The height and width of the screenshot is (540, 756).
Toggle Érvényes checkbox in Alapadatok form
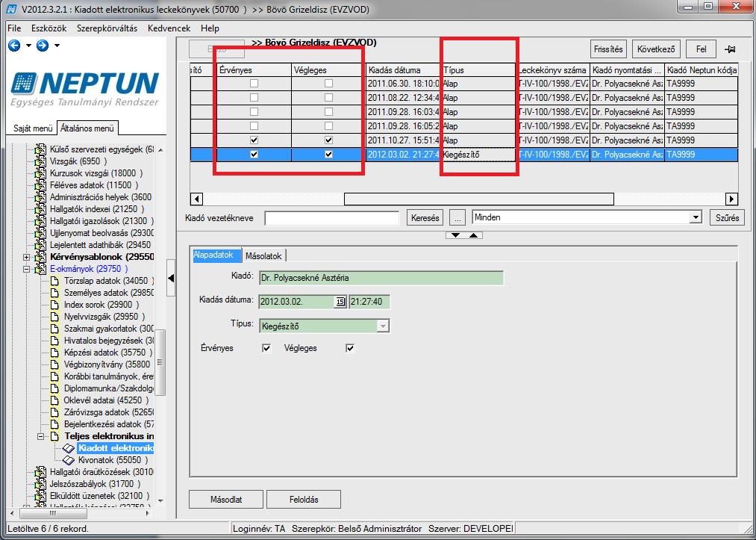[266, 348]
